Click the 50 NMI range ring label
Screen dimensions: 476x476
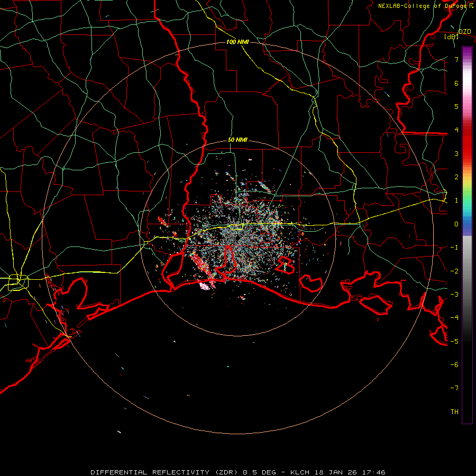(237, 140)
